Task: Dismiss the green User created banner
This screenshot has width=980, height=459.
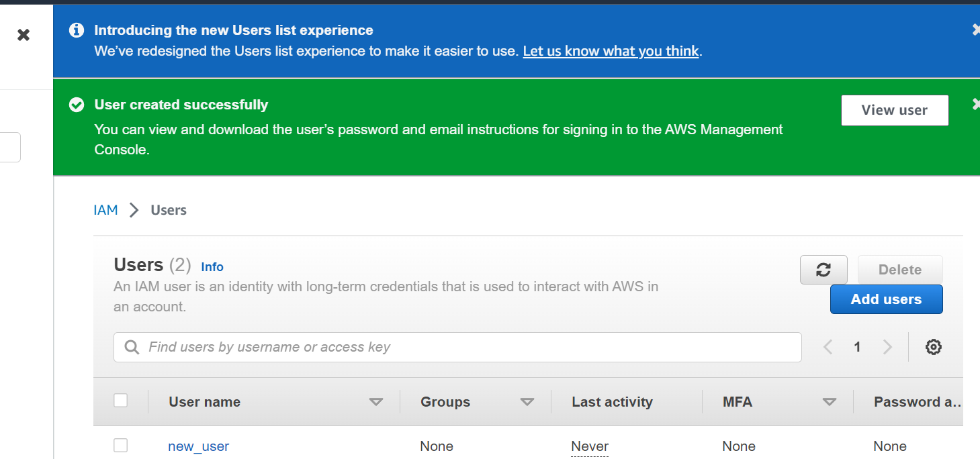Action: 975,104
